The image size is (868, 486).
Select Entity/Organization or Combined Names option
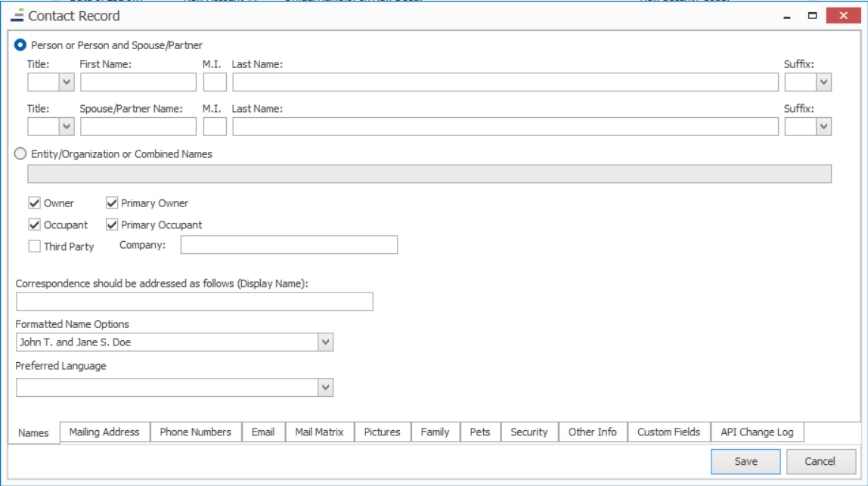tap(21, 154)
